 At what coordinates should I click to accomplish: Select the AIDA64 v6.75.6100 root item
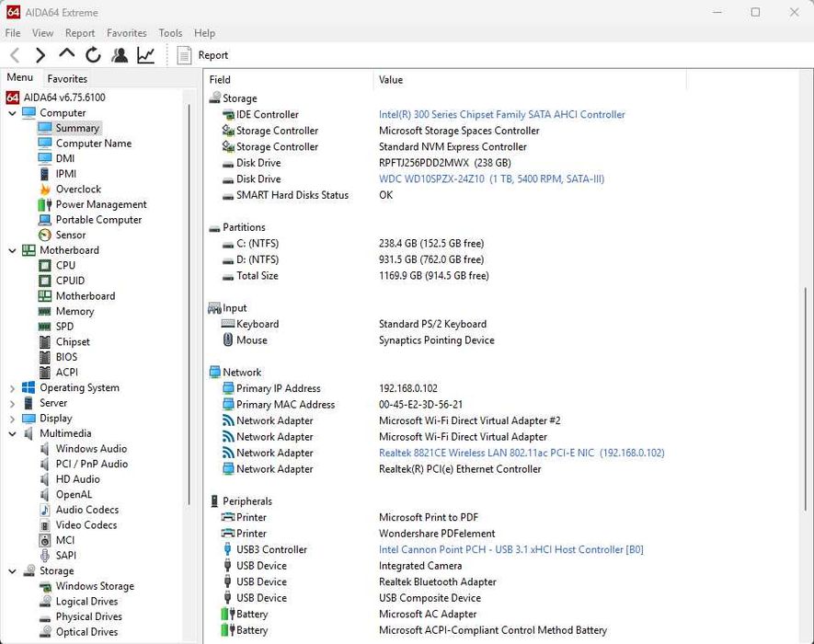click(55, 98)
